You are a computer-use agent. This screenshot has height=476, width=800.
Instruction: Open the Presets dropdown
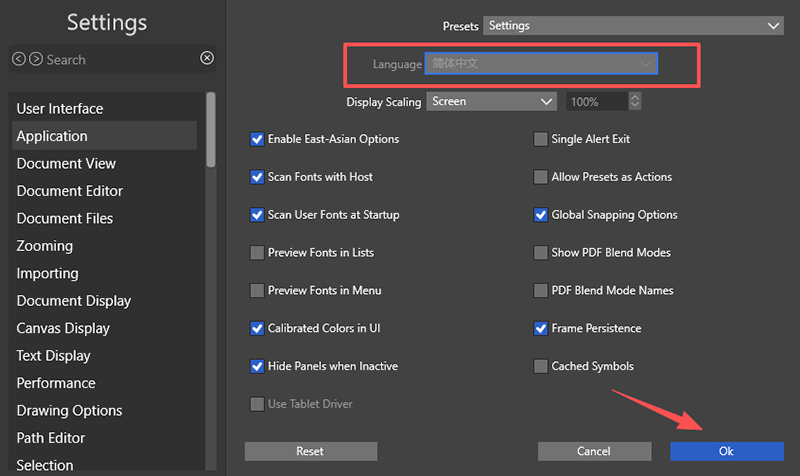[633, 26]
